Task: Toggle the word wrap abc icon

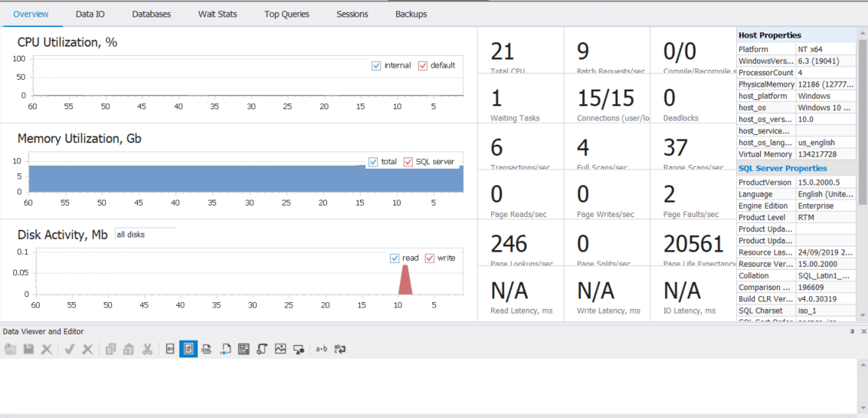Action: click(340, 349)
